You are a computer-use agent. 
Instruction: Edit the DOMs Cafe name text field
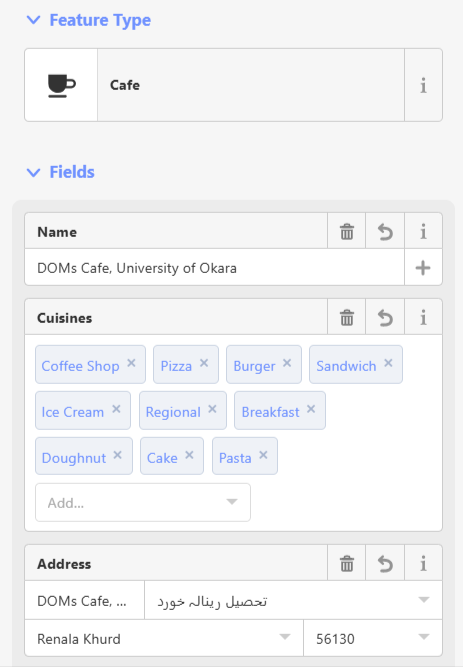click(x=214, y=268)
